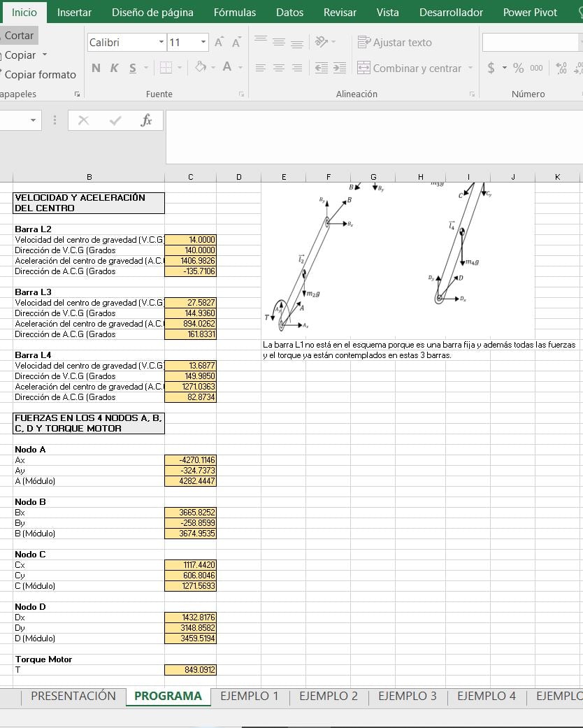Align text to middle vertically
This screenshot has width=583, height=728.
[x=279, y=42]
